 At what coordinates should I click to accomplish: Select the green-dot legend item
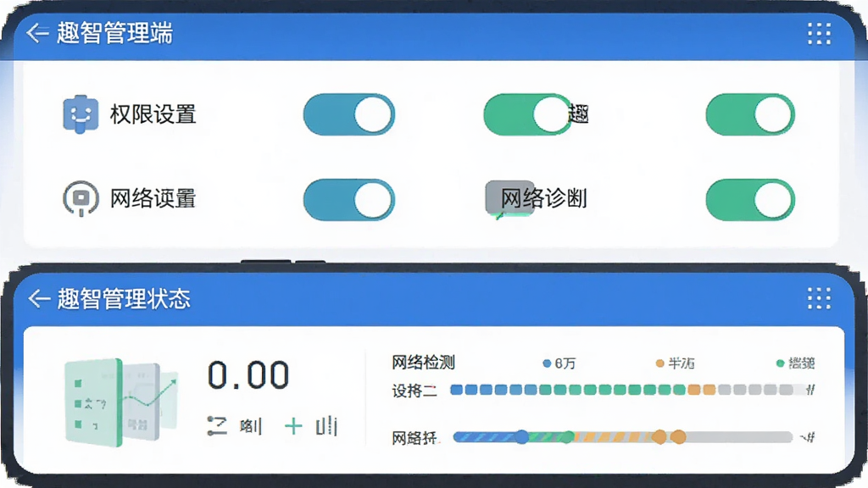[795, 363]
